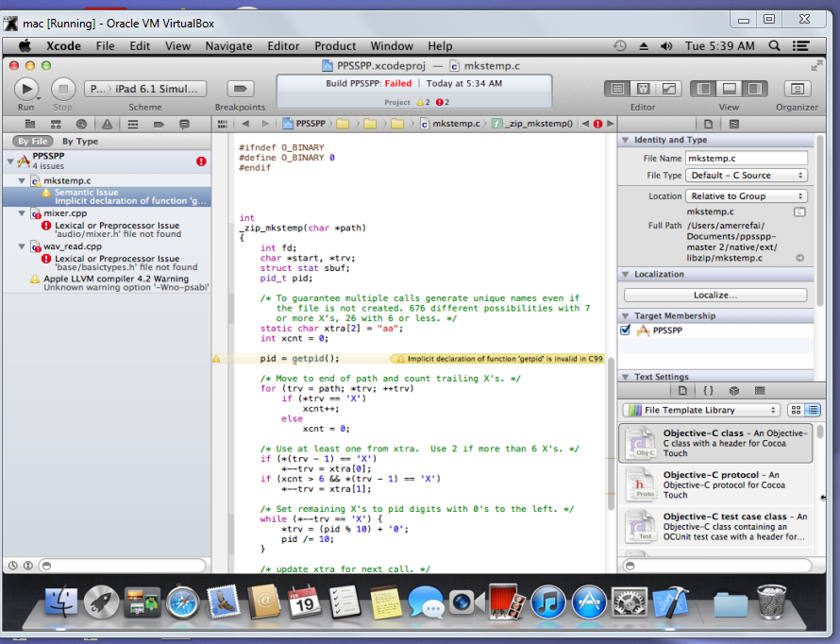This screenshot has height=644, width=840.
Task: Click the Localize... button
Action: tap(714, 295)
